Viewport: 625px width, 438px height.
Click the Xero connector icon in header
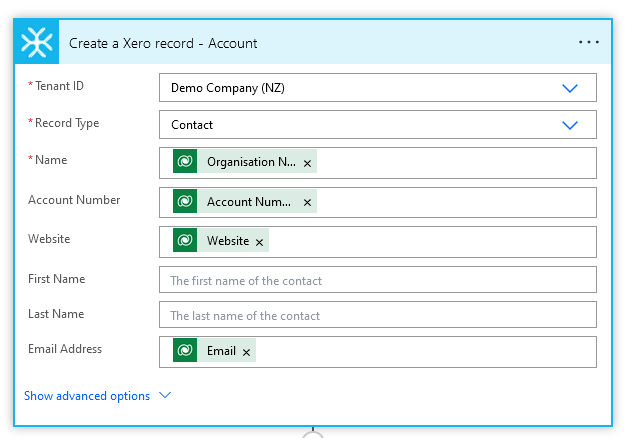37,42
